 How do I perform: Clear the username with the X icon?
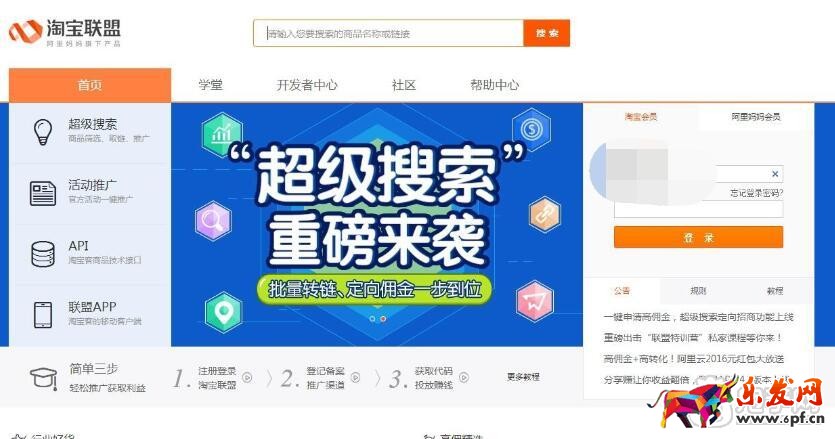coord(775,174)
